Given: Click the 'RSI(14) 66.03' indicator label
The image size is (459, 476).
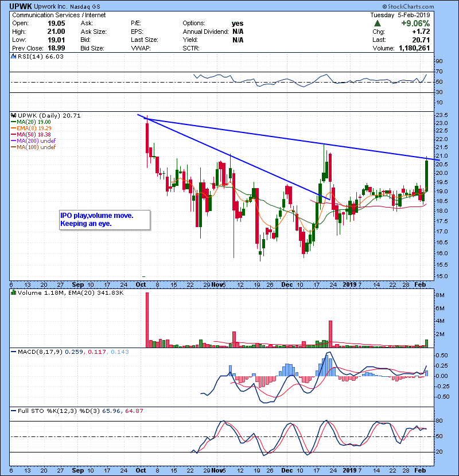Looking at the screenshot, I should click(41, 56).
